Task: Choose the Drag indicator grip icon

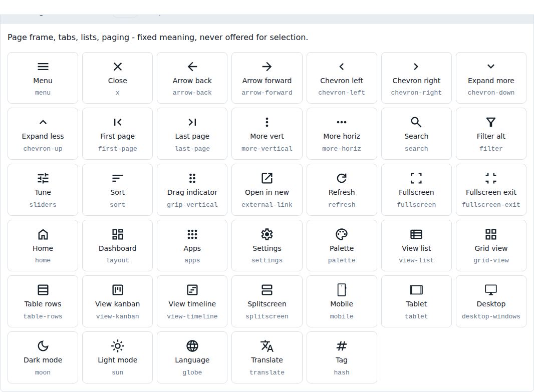Action: pos(192,178)
